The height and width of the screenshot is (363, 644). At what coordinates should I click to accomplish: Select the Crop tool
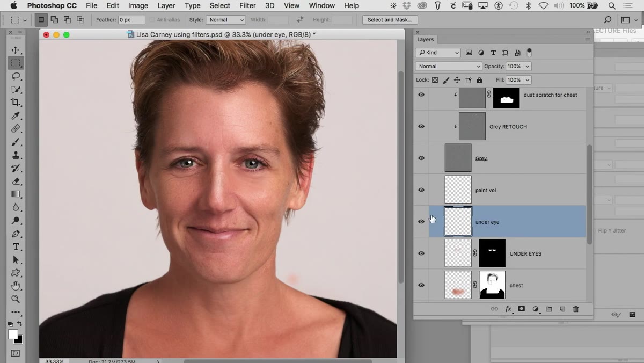click(16, 103)
